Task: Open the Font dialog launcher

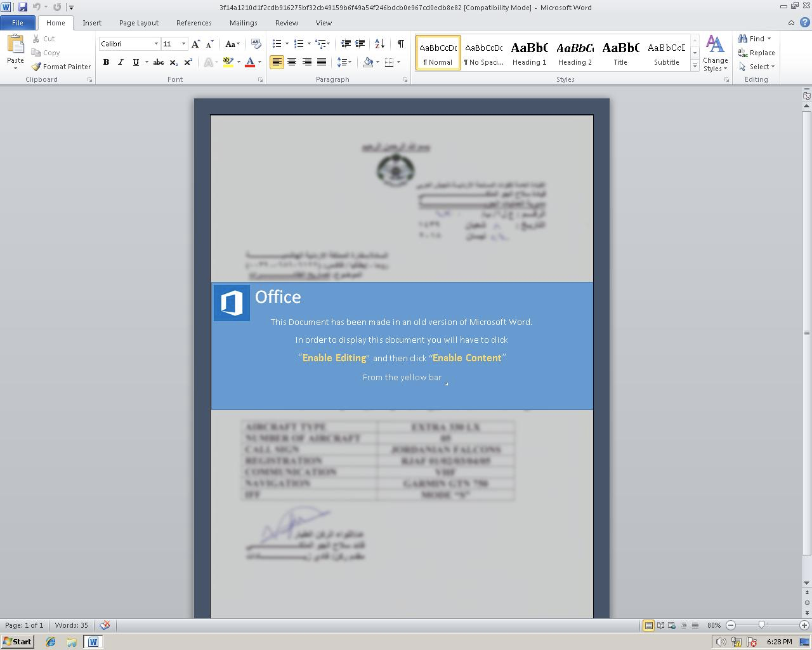Action: tap(260, 80)
